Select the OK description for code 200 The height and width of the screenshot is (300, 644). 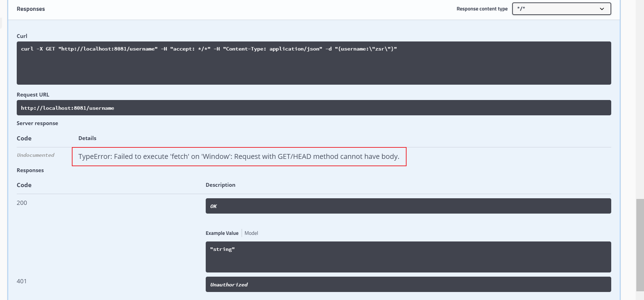click(408, 206)
